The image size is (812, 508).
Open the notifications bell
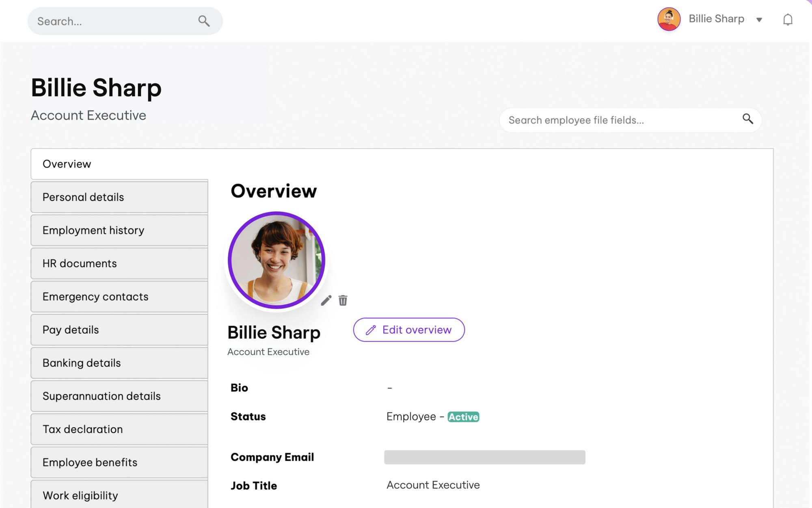788,20
